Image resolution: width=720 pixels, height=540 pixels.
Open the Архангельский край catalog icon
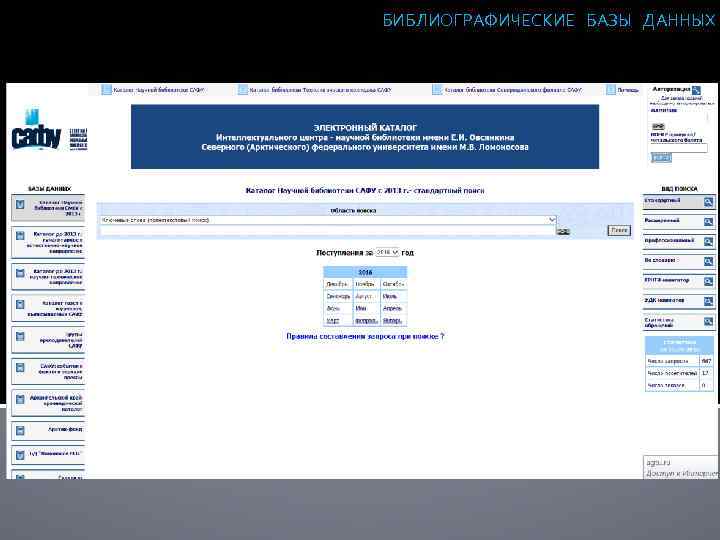(20, 399)
